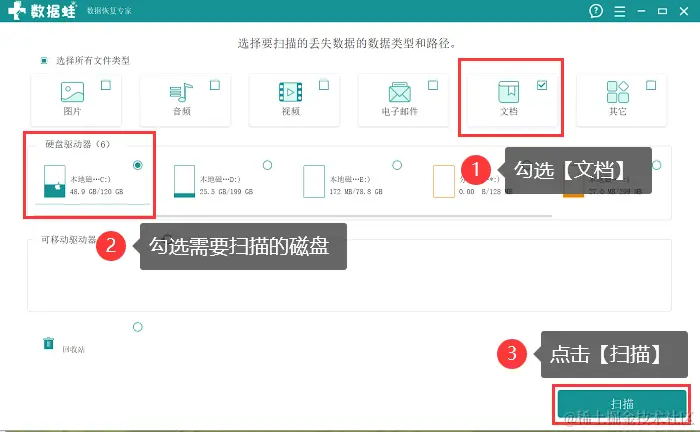Viewport: 700px width, 432px height.
Task: Close the 数据蛙 window
Action: pyautogui.click(x=684, y=11)
